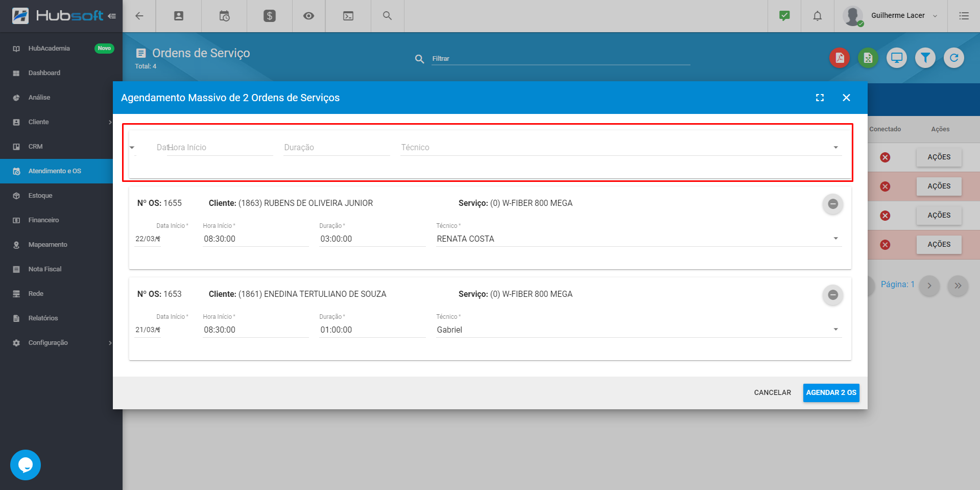The height and width of the screenshot is (490, 980).
Task: Edit Data Início 21/03 for OS 1653
Action: click(148, 330)
